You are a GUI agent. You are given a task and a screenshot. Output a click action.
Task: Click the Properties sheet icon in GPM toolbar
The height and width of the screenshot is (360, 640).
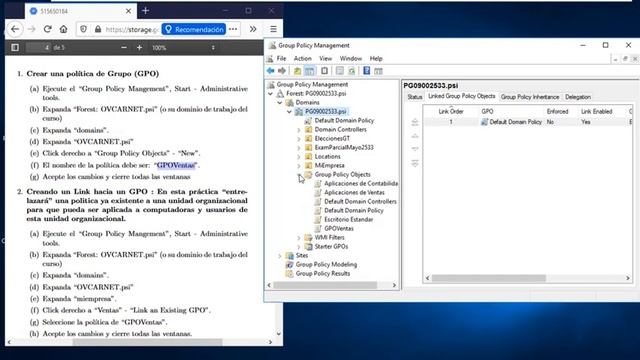(340, 71)
